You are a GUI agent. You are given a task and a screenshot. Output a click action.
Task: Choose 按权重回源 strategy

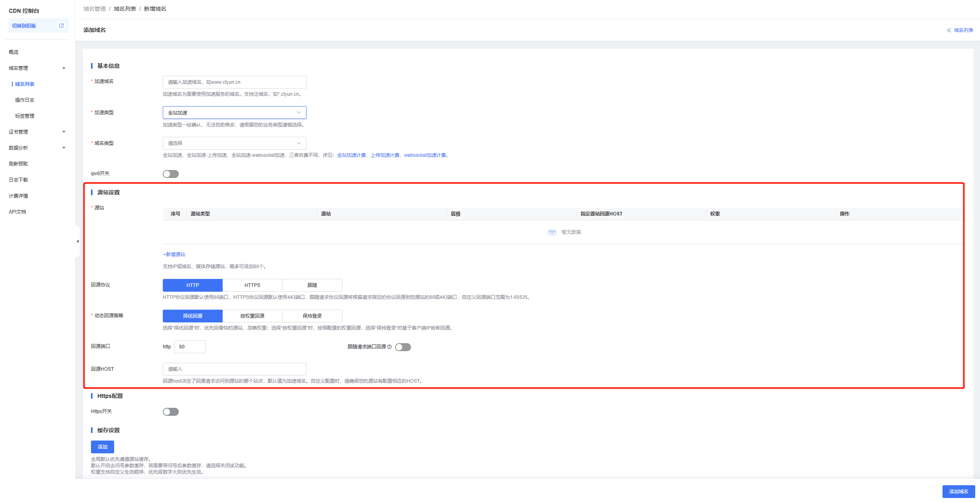point(253,316)
